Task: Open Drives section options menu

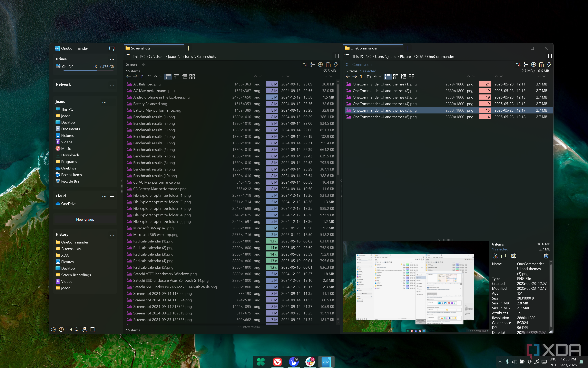Action: coord(112,59)
